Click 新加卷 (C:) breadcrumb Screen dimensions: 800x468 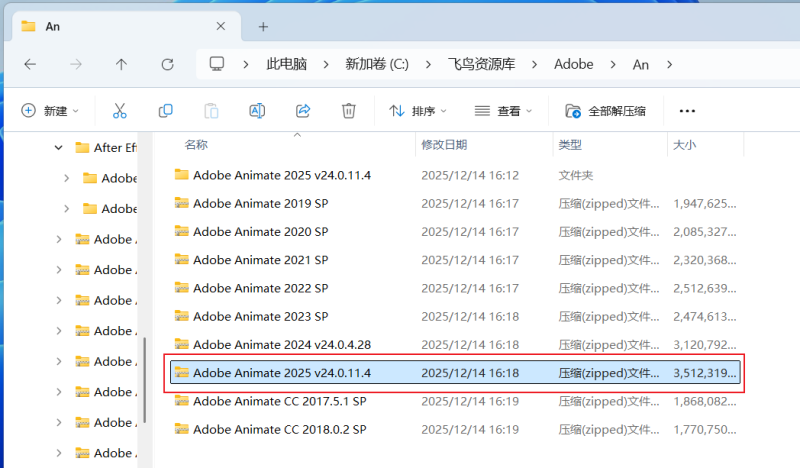click(377, 64)
